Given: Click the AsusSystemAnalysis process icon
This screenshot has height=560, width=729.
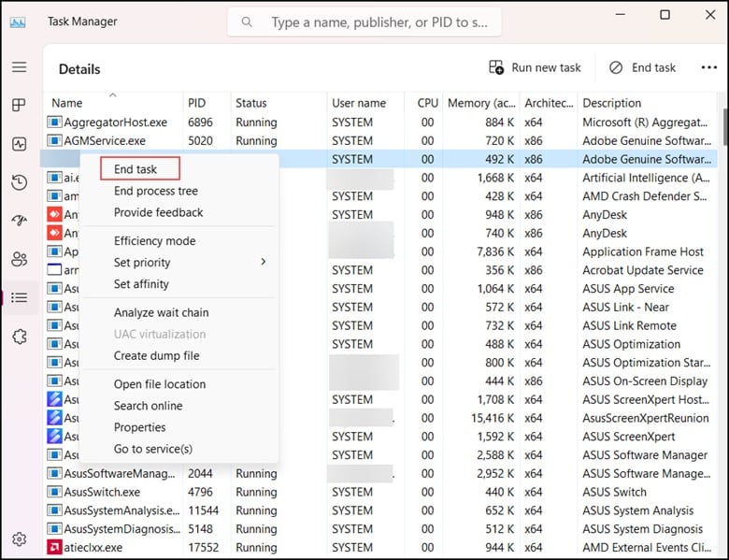Looking at the screenshot, I should (x=54, y=510).
